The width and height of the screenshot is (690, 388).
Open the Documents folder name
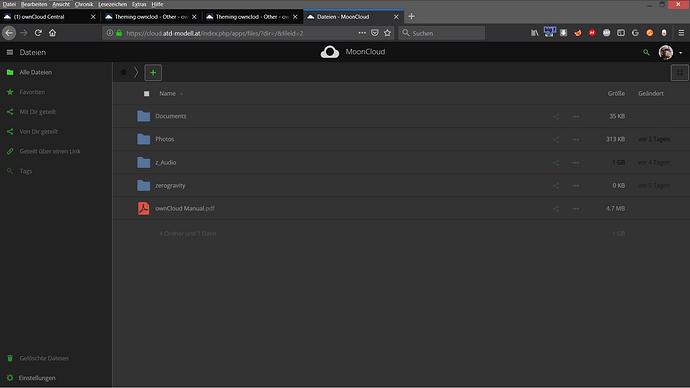171,116
